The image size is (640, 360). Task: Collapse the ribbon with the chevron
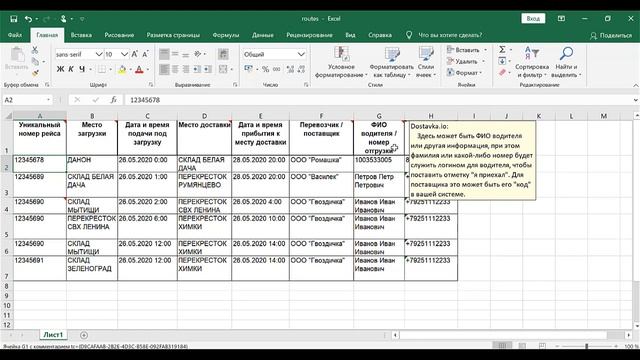636,85
